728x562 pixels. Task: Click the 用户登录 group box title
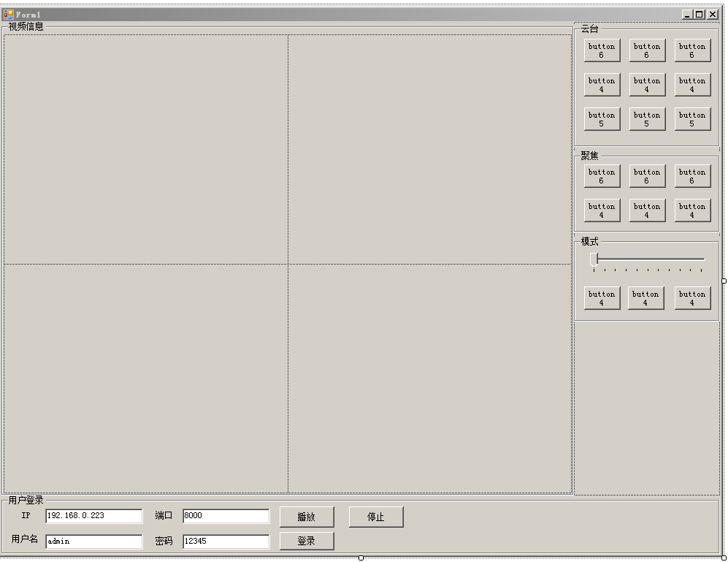[26, 500]
